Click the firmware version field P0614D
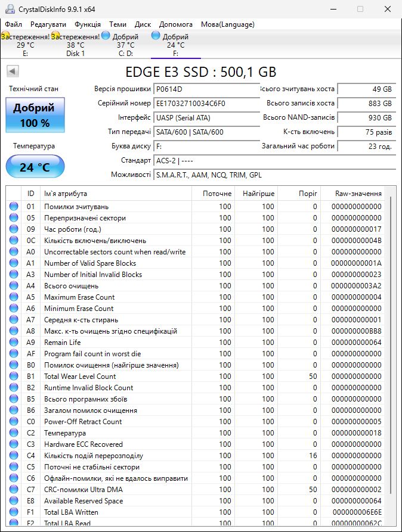Image resolution: width=402 pixels, height=532 pixels. coord(206,89)
